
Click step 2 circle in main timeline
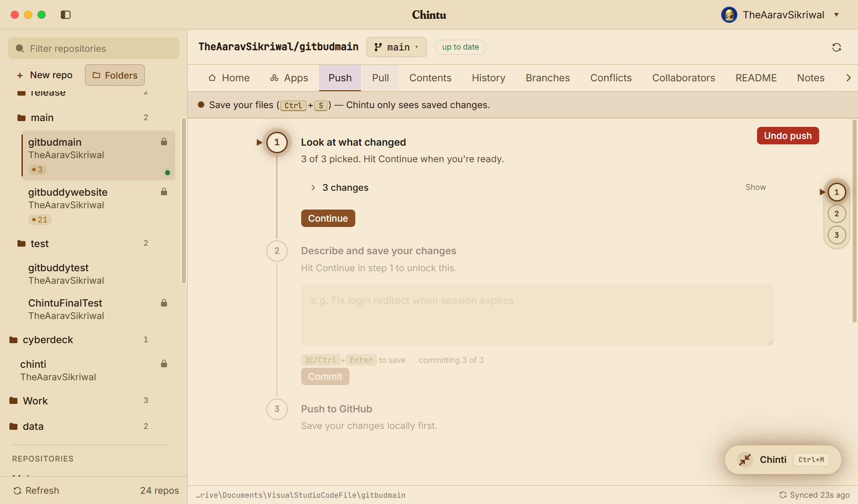tap(277, 251)
